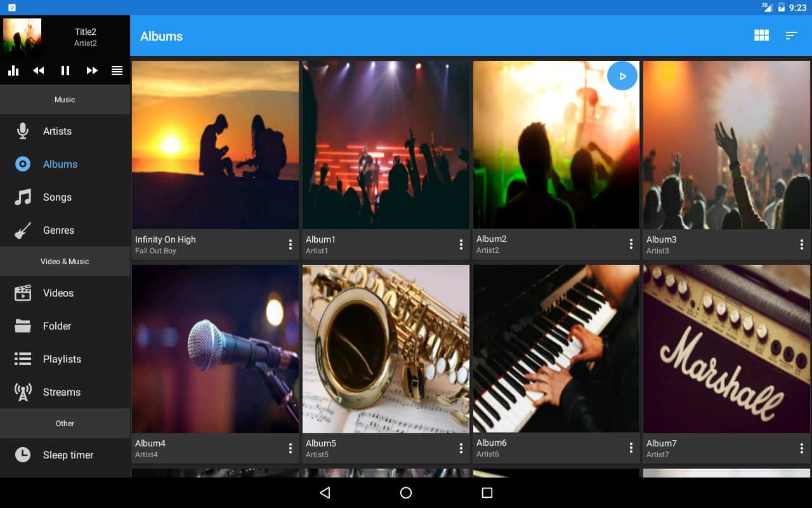Play Album2 using the overlay play button
This screenshot has height=508, width=812.
[622, 76]
